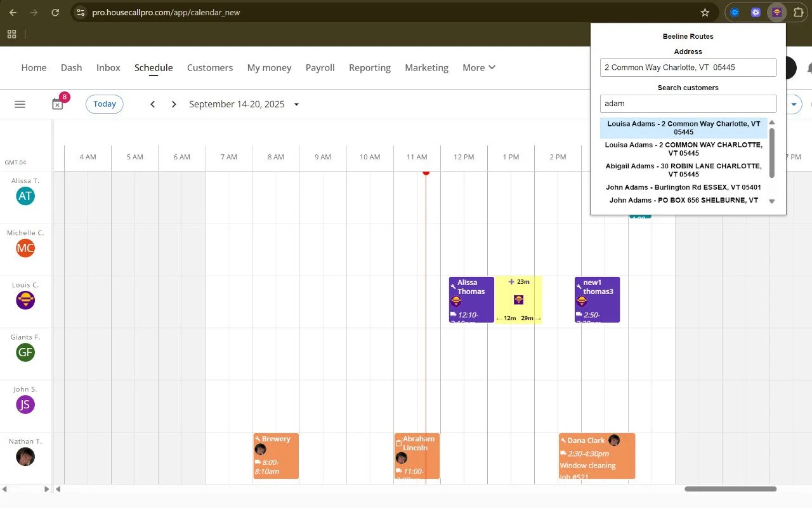812x508 pixels.
Task: Click the Beeline Routes Address input field
Action: (x=688, y=67)
